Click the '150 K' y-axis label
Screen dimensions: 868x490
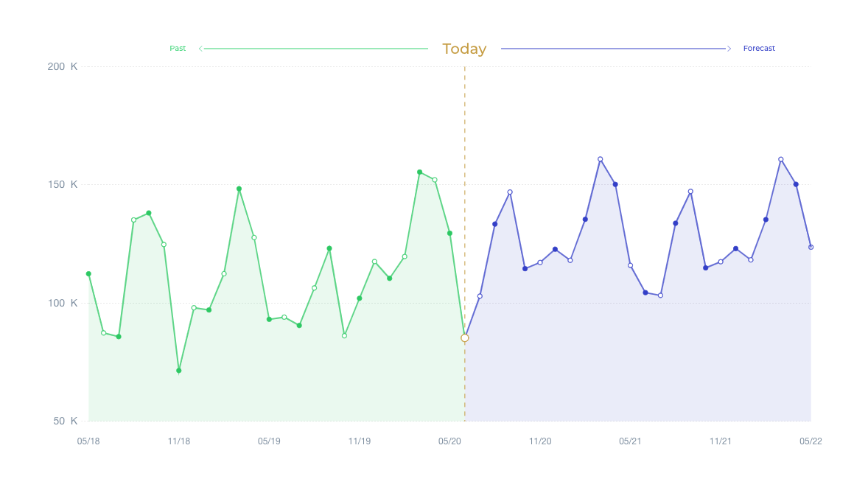pyautogui.click(x=63, y=184)
